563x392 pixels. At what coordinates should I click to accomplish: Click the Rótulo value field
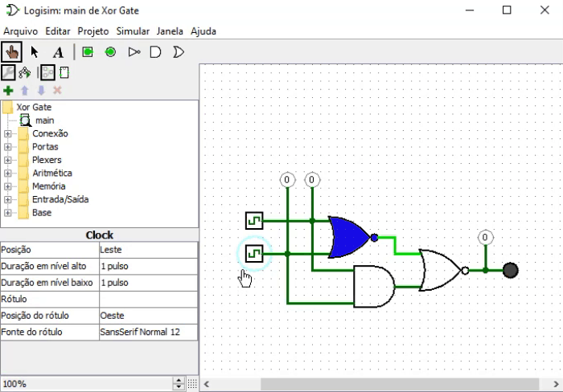148,299
